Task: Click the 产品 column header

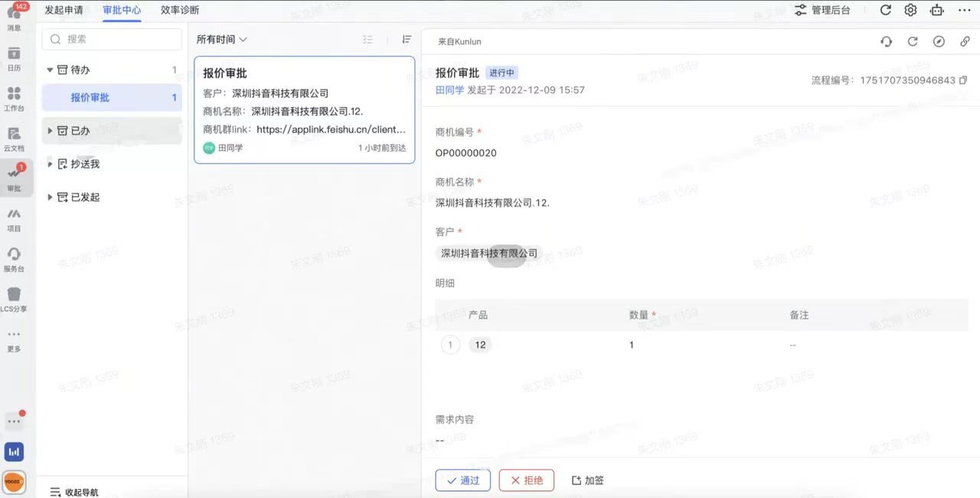Action: point(478,315)
